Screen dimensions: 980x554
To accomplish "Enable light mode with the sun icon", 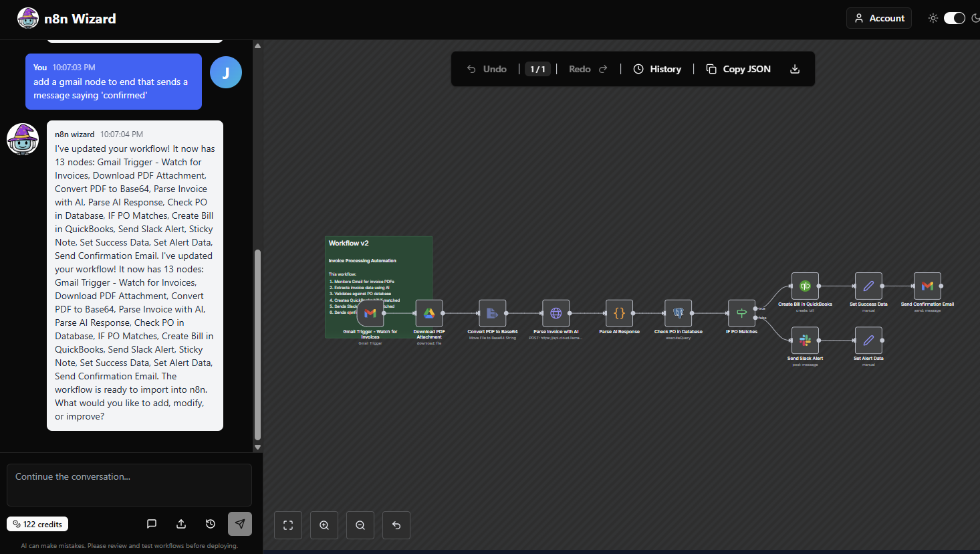I will [x=933, y=18].
